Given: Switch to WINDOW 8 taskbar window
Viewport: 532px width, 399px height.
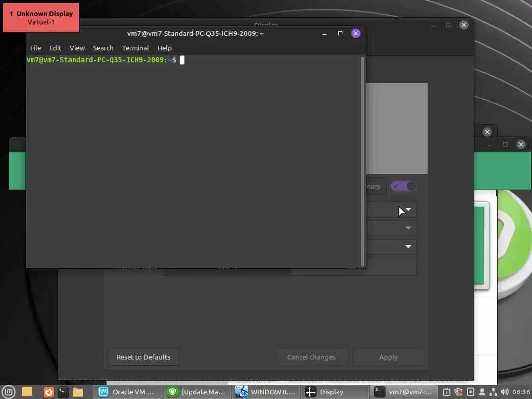Looking at the screenshot, I should pos(266,392).
